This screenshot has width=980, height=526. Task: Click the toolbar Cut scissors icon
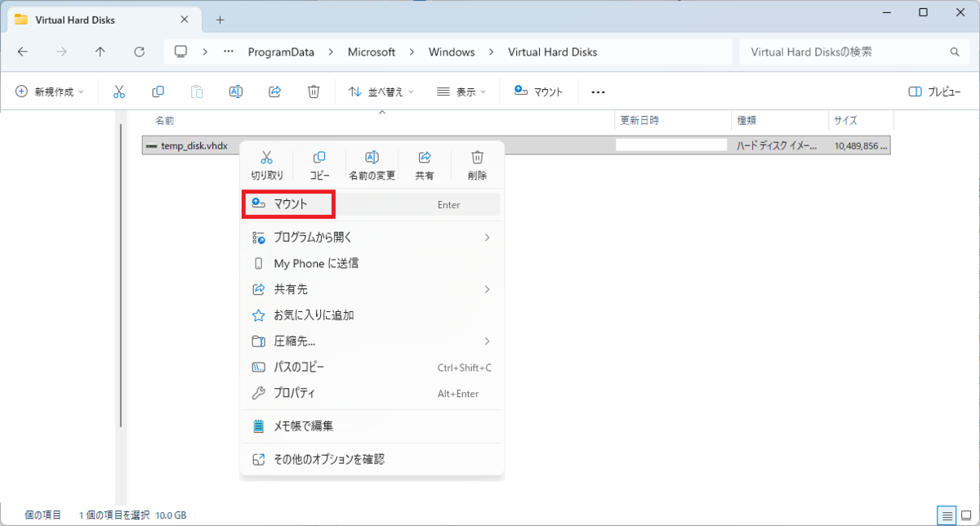pos(119,91)
